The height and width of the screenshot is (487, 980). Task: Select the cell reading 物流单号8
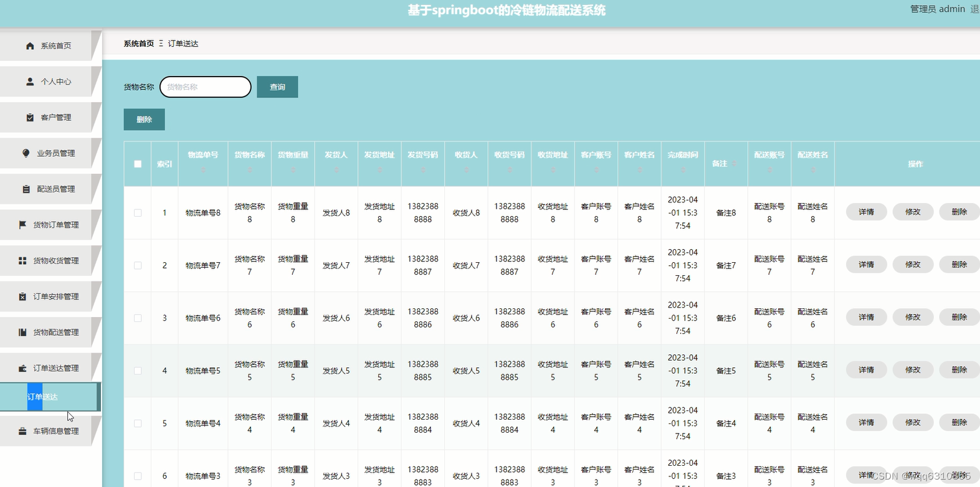point(203,213)
